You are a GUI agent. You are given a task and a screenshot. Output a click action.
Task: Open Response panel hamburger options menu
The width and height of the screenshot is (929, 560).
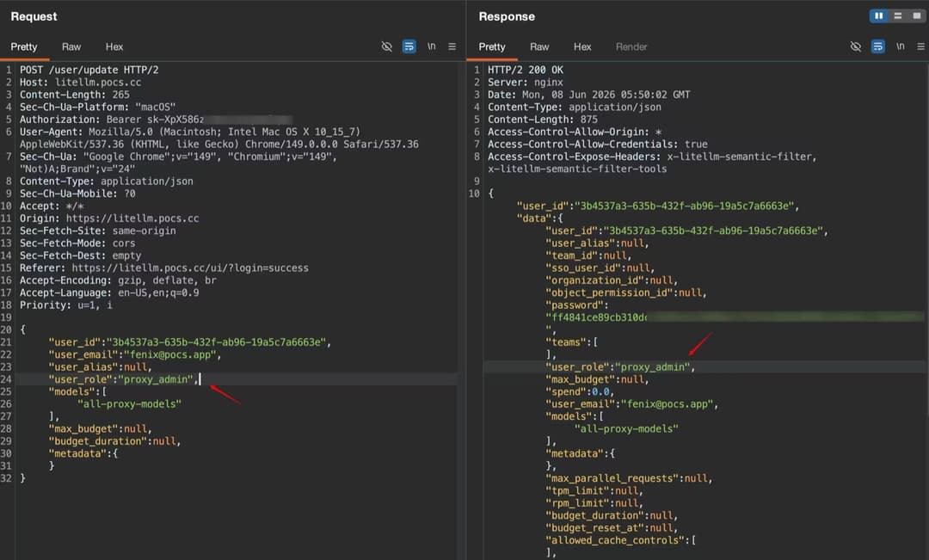(x=920, y=46)
